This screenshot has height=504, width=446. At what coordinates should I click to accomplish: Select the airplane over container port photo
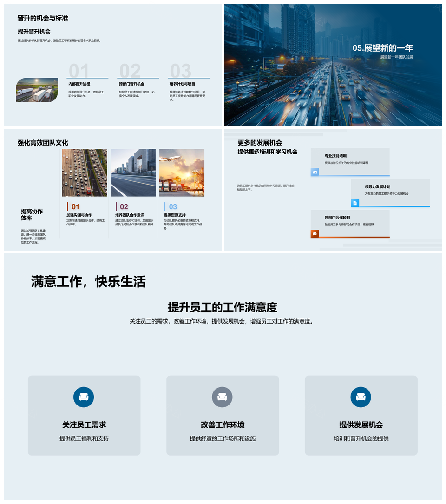tap(182, 172)
